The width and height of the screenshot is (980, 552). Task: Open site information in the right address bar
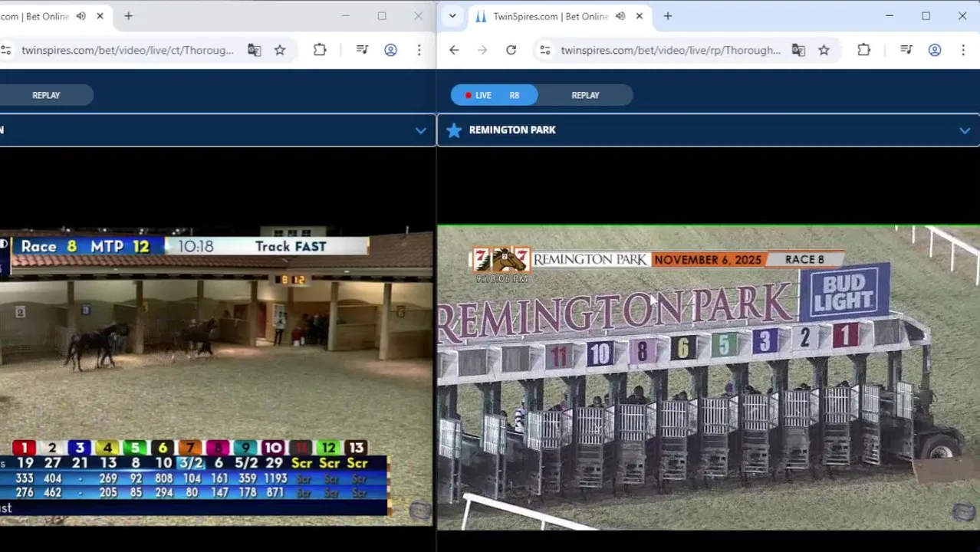pos(544,50)
